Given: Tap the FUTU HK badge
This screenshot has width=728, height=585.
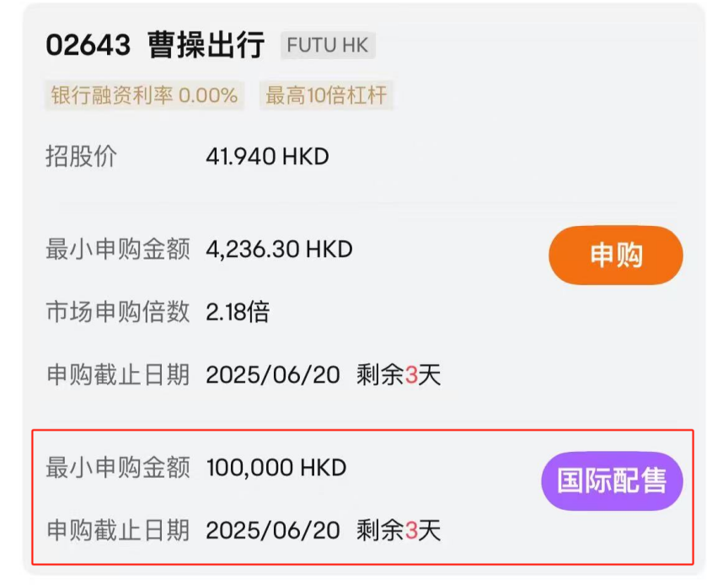Looking at the screenshot, I should [x=328, y=46].
